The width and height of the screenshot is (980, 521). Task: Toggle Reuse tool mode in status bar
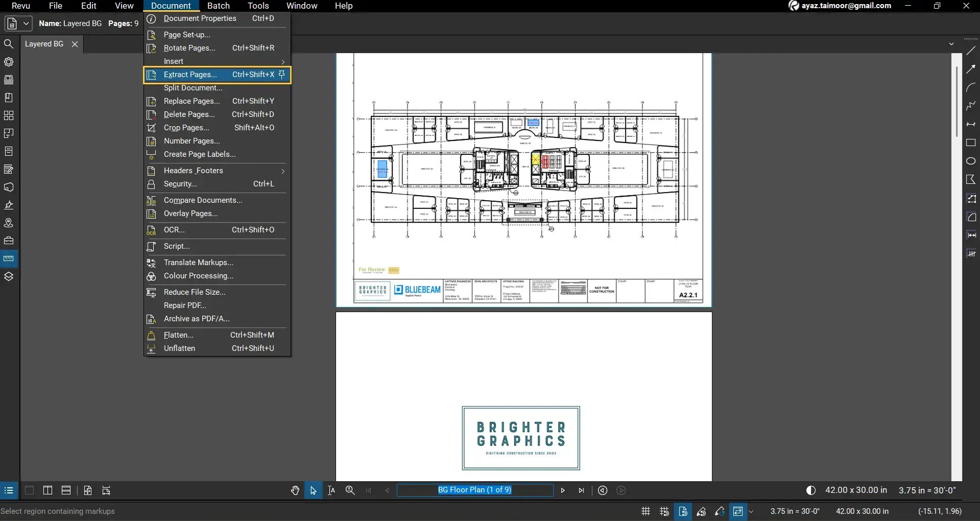coord(720,511)
